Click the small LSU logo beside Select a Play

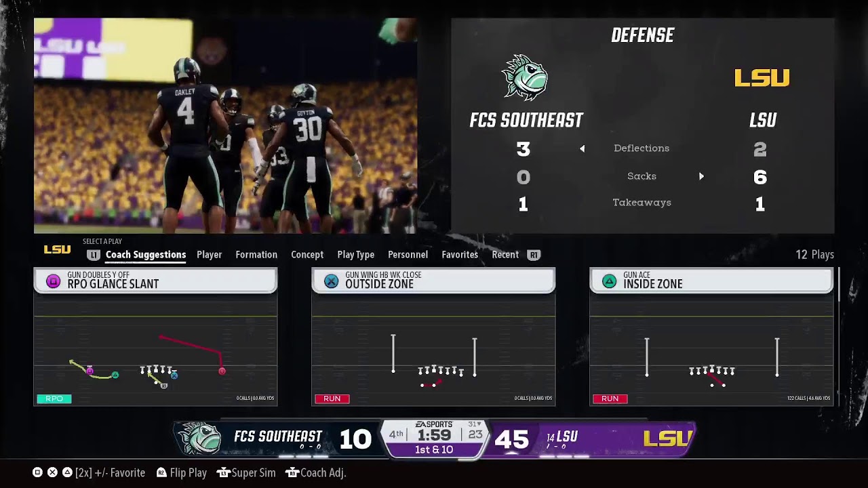coord(58,250)
